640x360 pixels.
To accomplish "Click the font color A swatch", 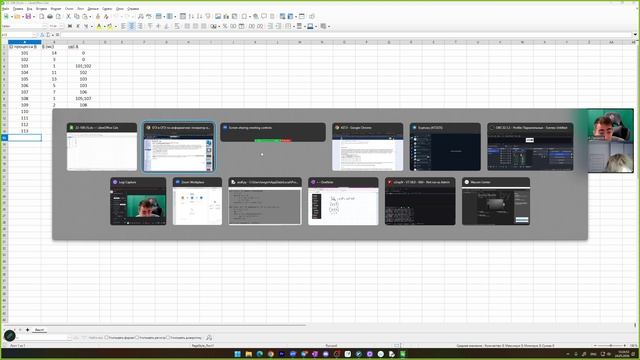I will (99, 26).
